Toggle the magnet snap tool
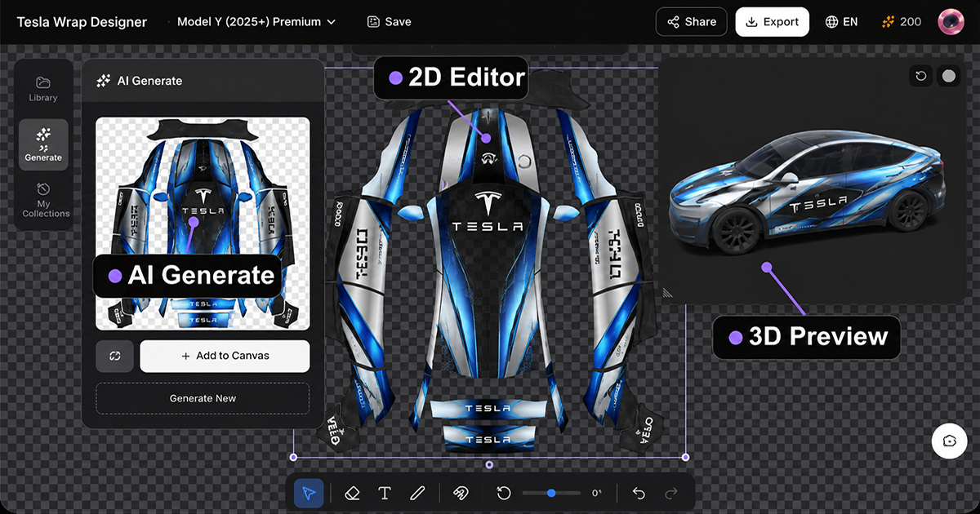The height and width of the screenshot is (514, 980). [x=461, y=493]
